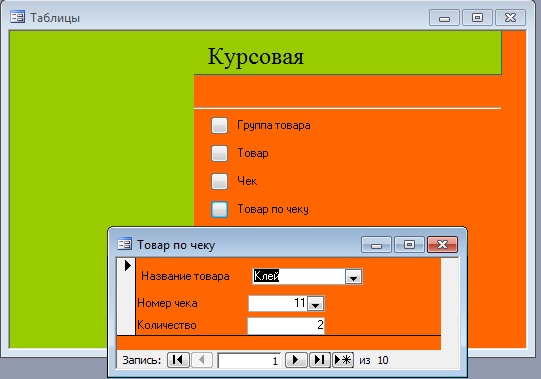Screen dimensions: 541x379
Task: Go to next record arrow
Action: tap(296, 360)
